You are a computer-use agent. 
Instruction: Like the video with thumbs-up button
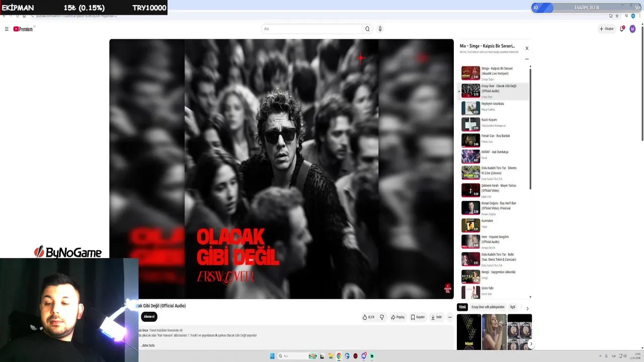pyautogui.click(x=368, y=317)
